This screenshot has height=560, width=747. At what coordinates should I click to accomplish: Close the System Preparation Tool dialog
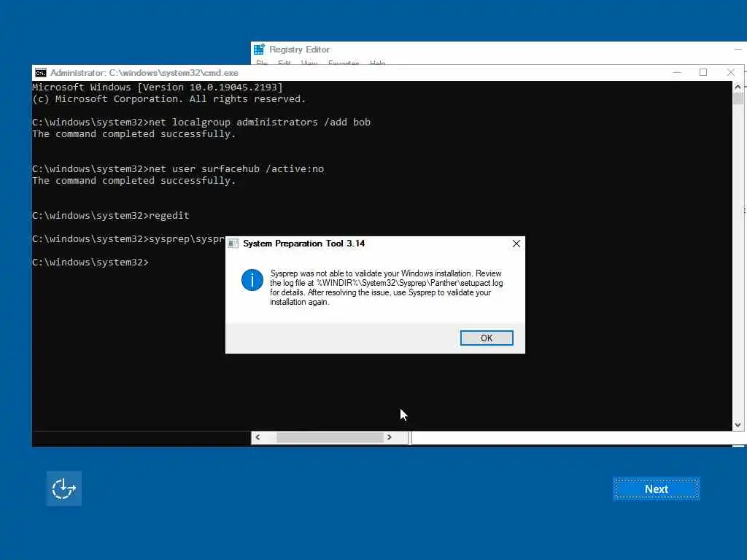[x=516, y=244]
